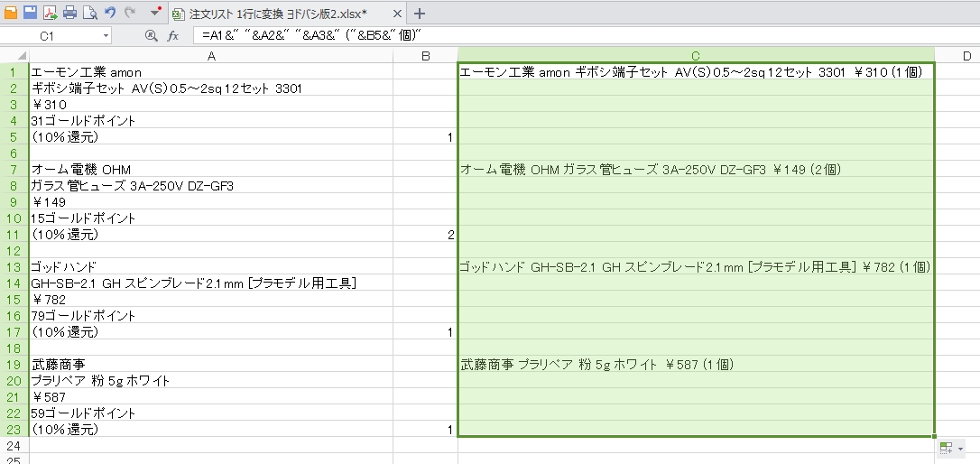The height and width of the screenshot is (464, 980).
Task: Click the Name Box showing C1
Action: (50, 36)
